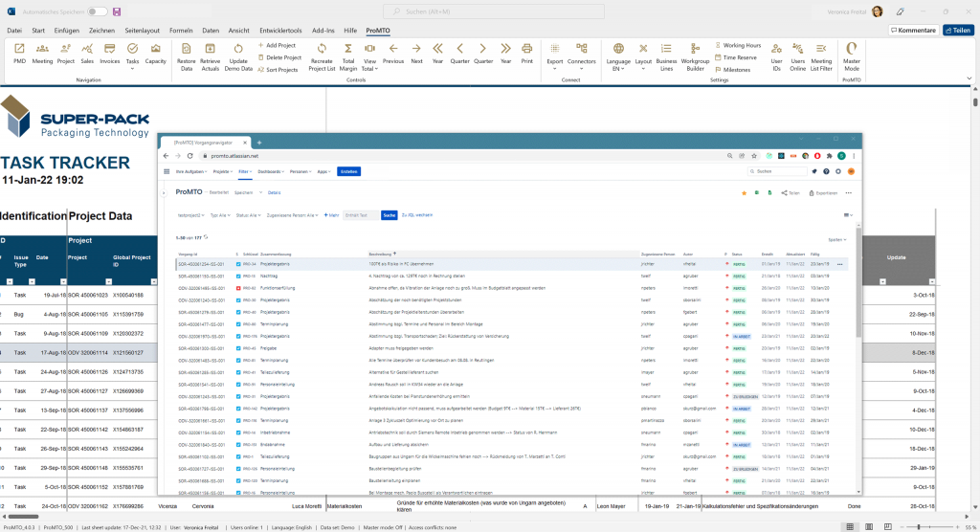Switch to the Formeln ribbon tab

180,31
